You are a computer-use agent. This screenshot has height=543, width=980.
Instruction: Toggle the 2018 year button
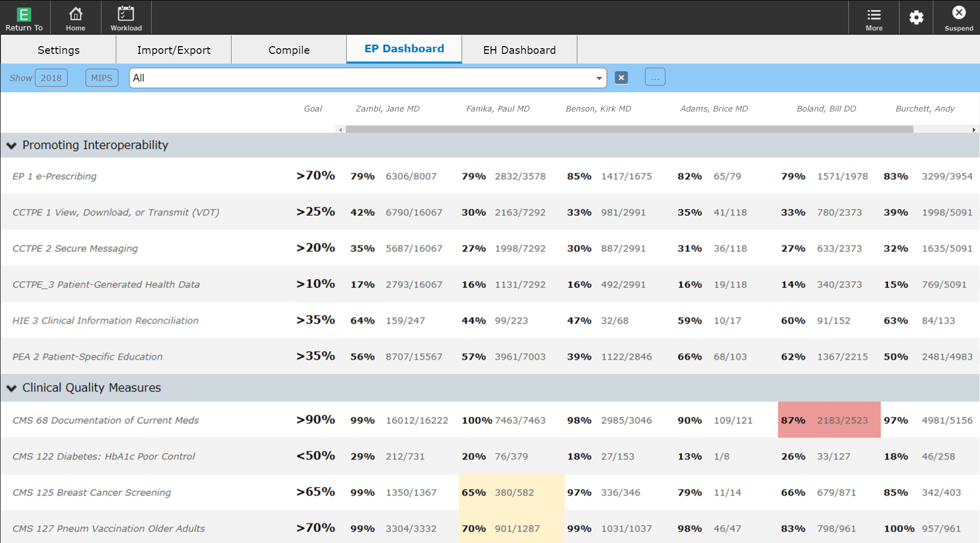[x=51, y=78]
